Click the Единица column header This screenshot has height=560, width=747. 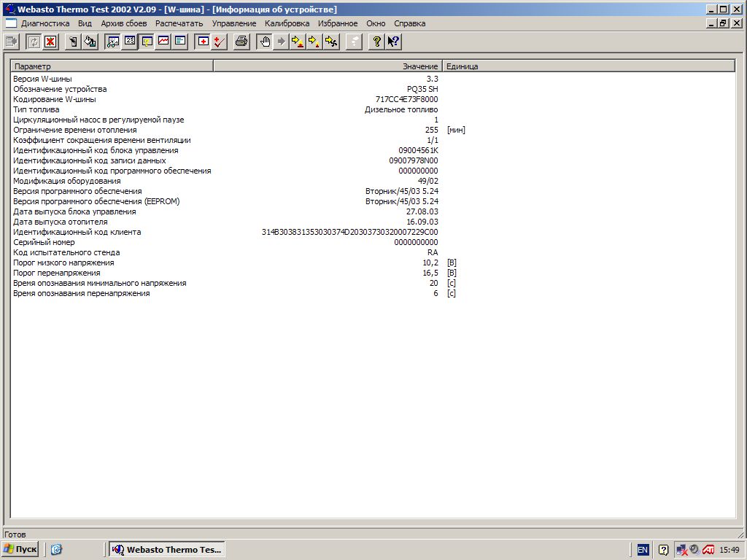pos(589,66)
